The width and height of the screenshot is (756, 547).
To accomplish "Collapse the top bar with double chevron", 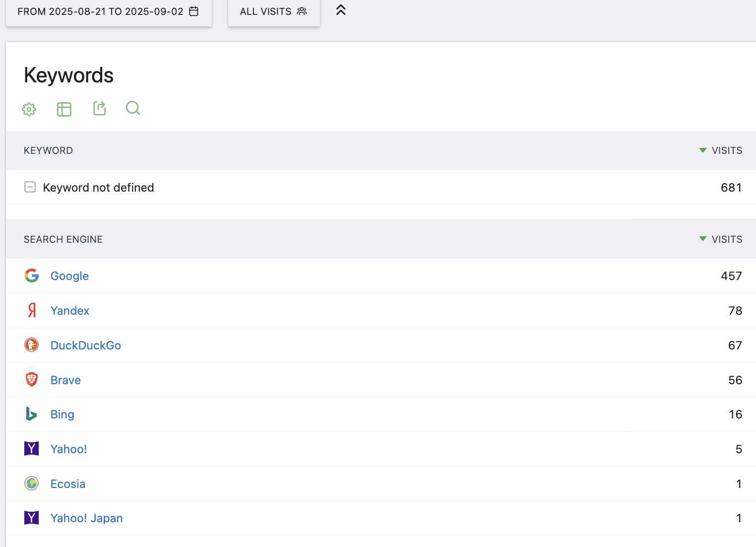I will [x=341, y=10].
